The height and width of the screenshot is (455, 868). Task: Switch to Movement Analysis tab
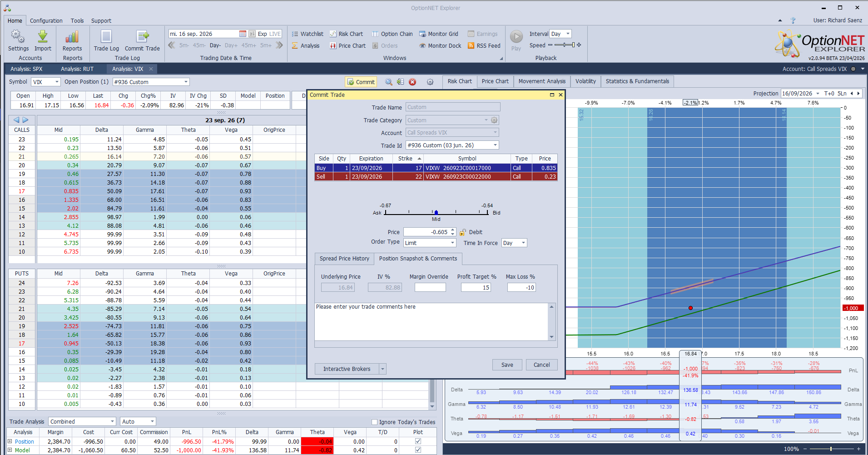[542, 81]
